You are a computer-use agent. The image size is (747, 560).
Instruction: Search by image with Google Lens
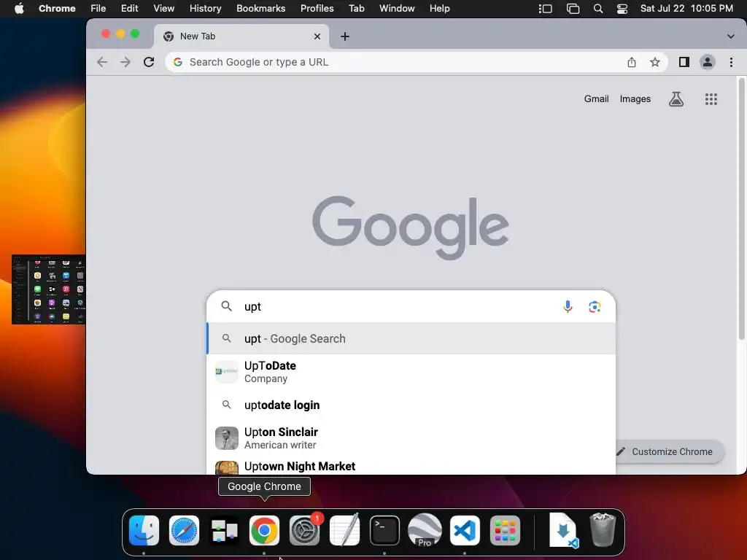point(595,307)
